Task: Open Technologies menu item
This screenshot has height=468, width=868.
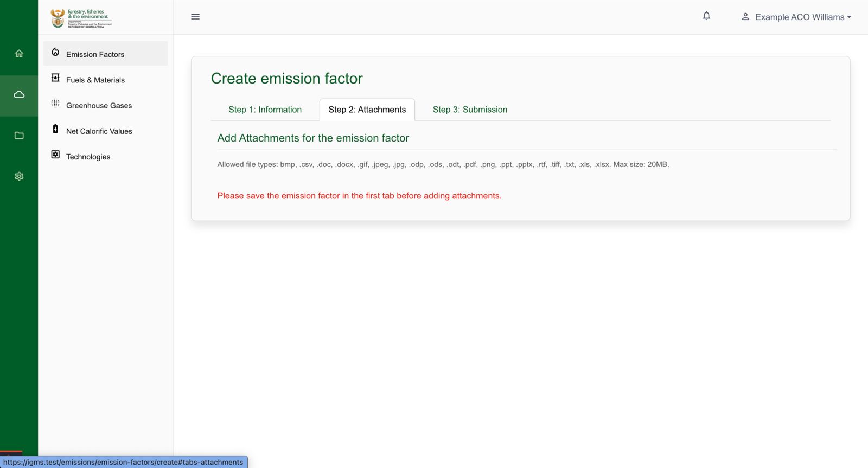Action: (106, 156)
